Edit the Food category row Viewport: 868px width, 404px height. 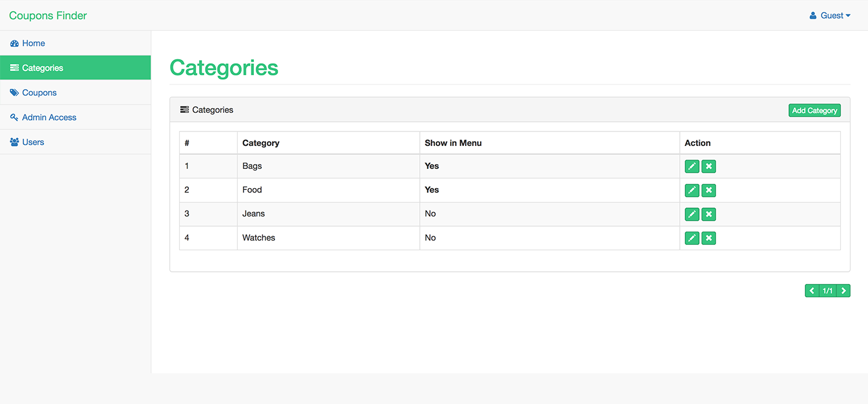[692, 191]
